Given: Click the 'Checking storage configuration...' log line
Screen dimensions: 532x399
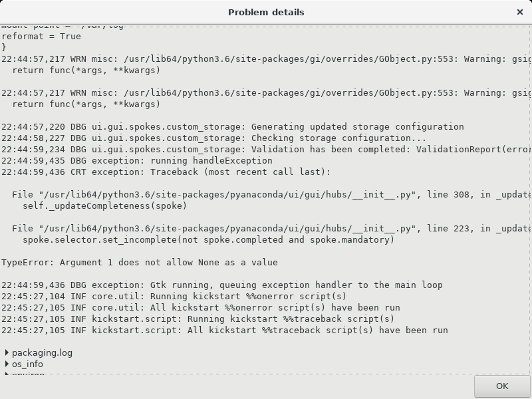Looking at the screenshot, I should [x=213, y=138].
